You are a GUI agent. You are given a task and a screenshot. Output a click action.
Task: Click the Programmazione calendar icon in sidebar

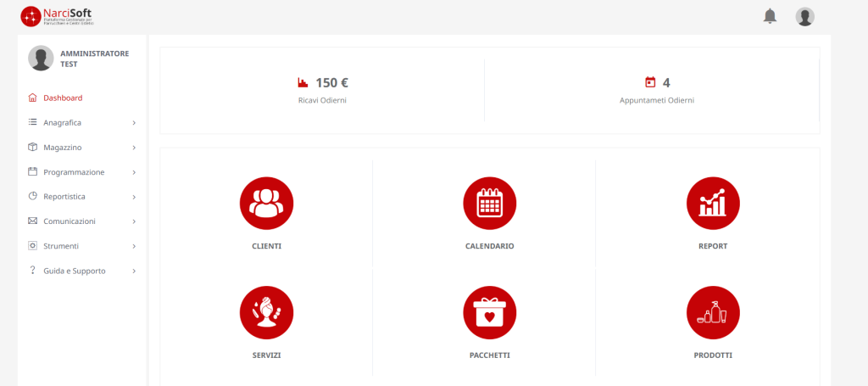32,171
